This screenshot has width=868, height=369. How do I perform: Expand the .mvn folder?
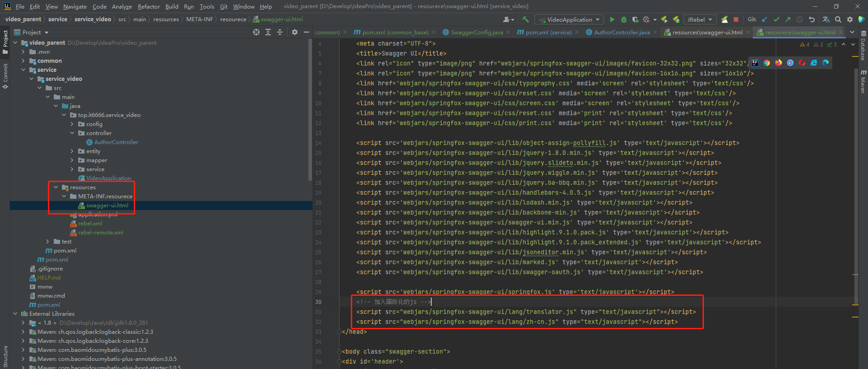click(24, 51)
